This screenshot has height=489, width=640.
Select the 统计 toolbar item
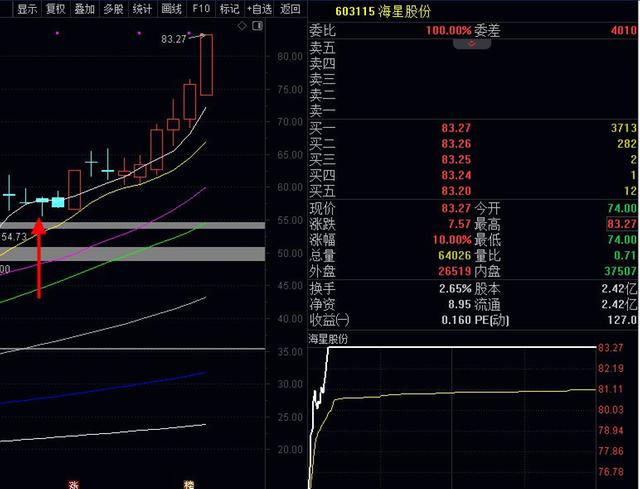(142, 9)
